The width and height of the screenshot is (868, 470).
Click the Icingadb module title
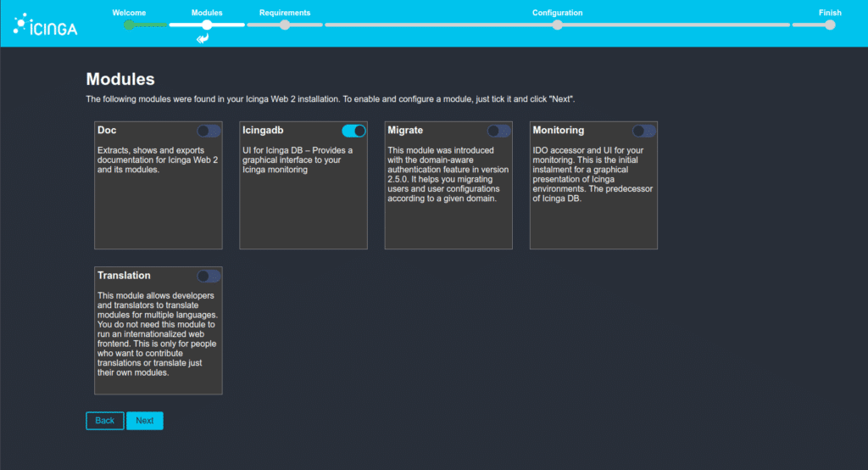coord(263,131)
